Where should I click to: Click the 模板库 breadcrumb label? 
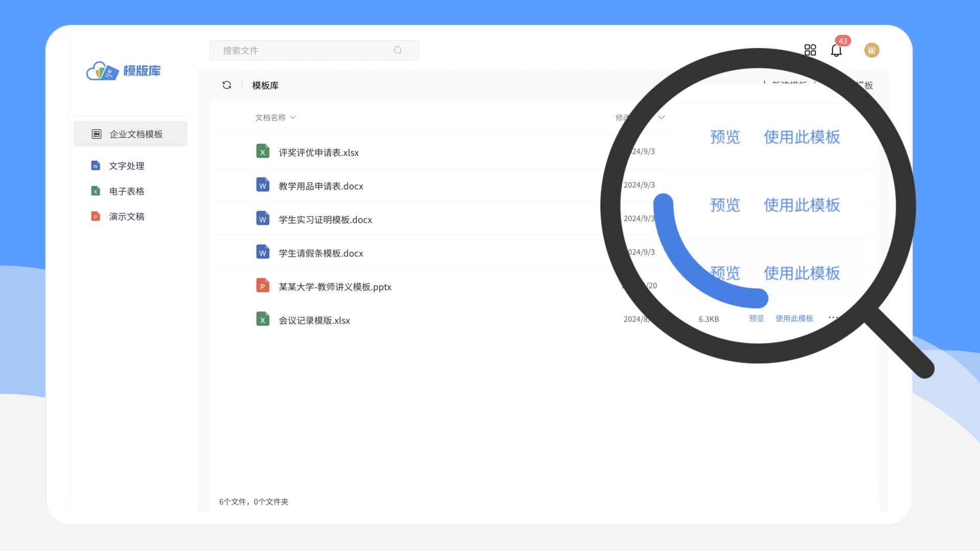coord(265,85)
